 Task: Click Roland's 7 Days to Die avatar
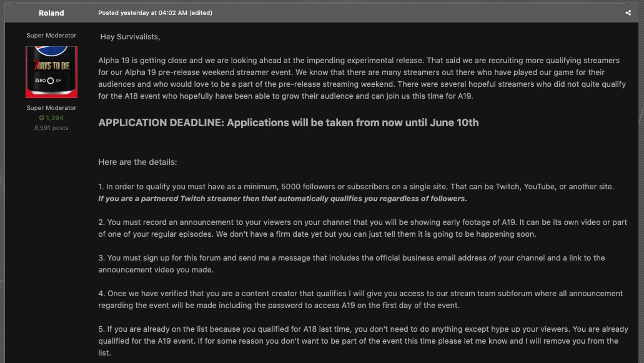click(51, 72)
